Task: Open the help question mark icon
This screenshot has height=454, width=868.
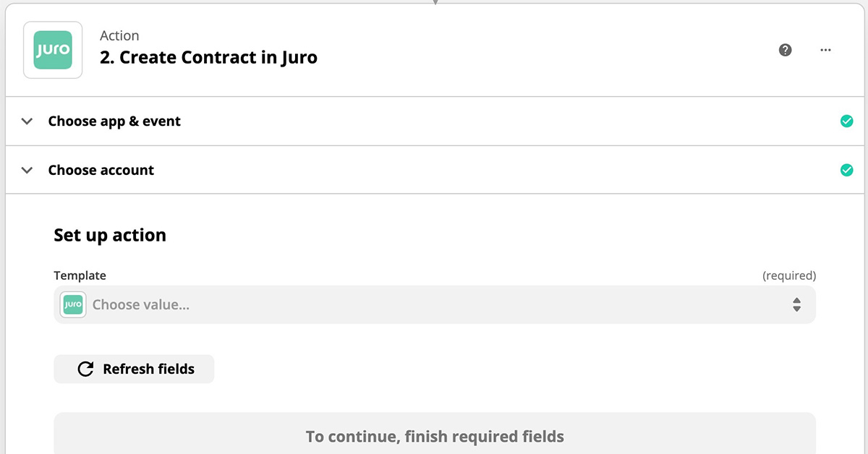Action: 785,50
